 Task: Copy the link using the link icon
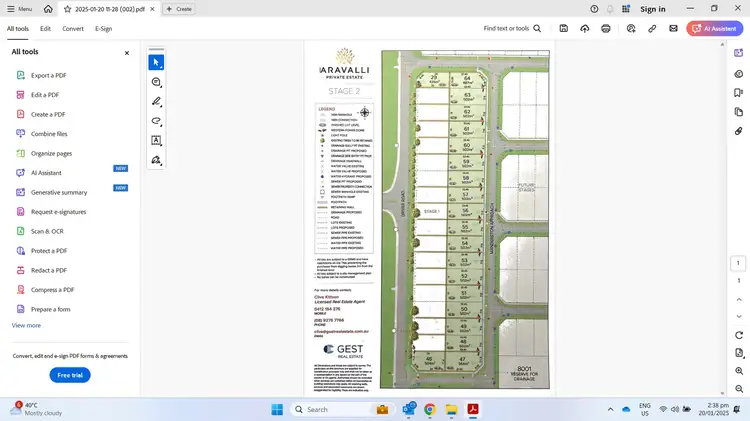[x=652, y=29]
